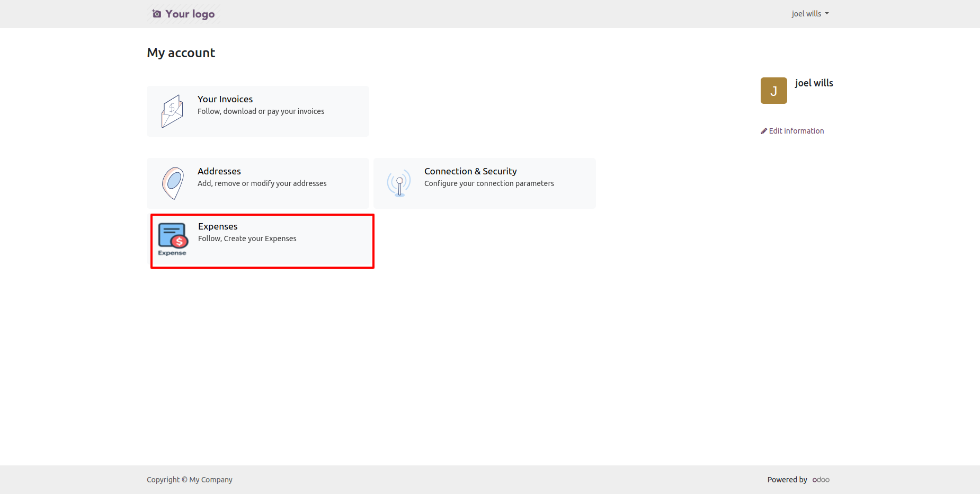
Task: Click the joel wills name beside avatar
Action: click(x=814, y=83)
